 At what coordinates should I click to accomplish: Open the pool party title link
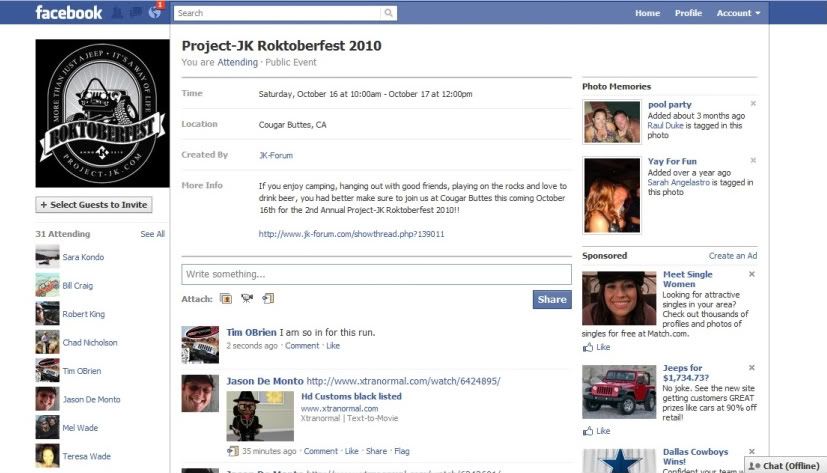669,104
